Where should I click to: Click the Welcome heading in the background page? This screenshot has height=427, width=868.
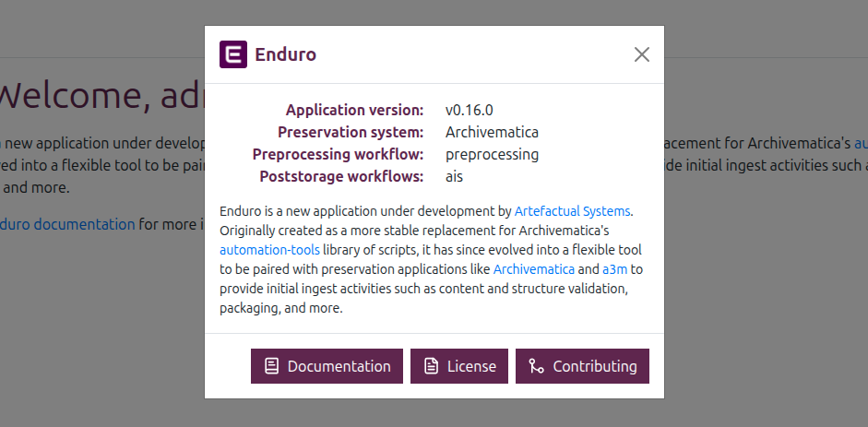[101, 95]
